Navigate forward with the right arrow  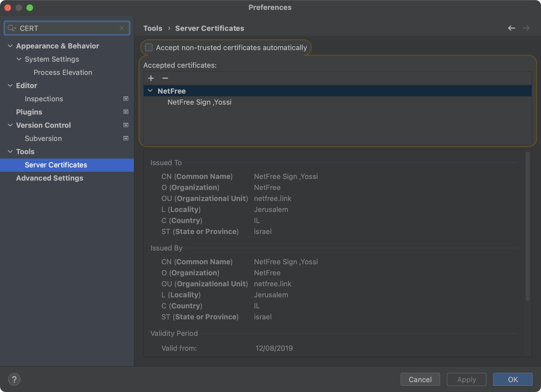point(526,28)
